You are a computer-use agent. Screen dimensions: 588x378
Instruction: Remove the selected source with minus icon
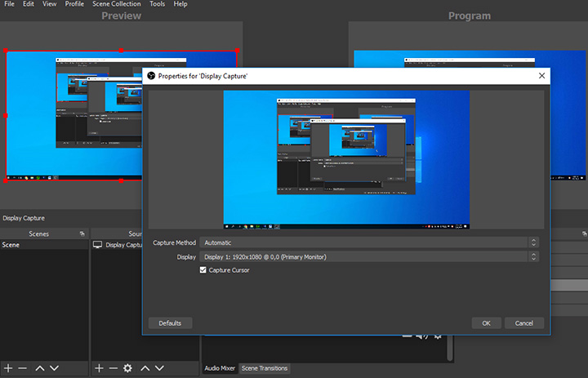pos(114,368)
